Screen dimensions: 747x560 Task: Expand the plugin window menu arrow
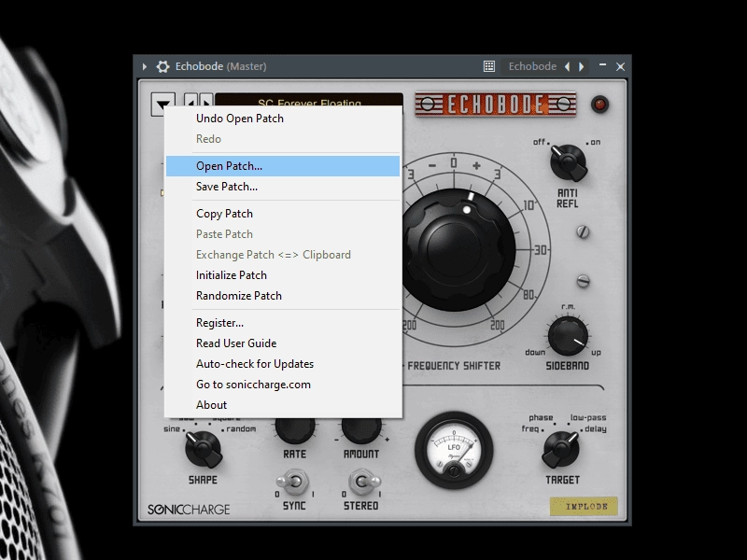click(x=145, y=66)
